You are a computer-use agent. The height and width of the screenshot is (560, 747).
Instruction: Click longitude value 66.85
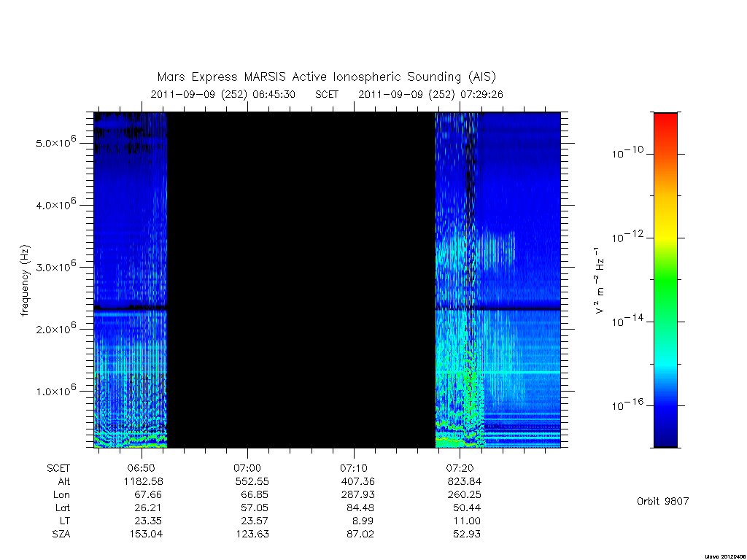(255, 495)
